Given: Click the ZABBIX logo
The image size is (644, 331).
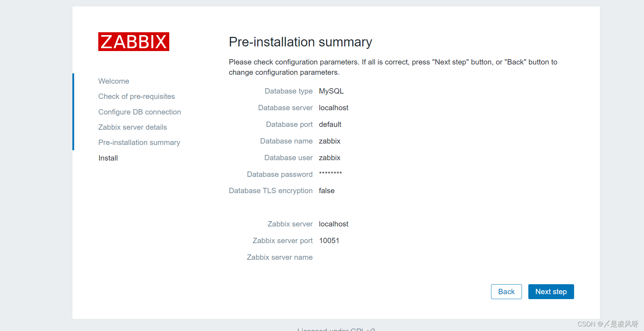Looking at the screenshot, I should 134,42.
